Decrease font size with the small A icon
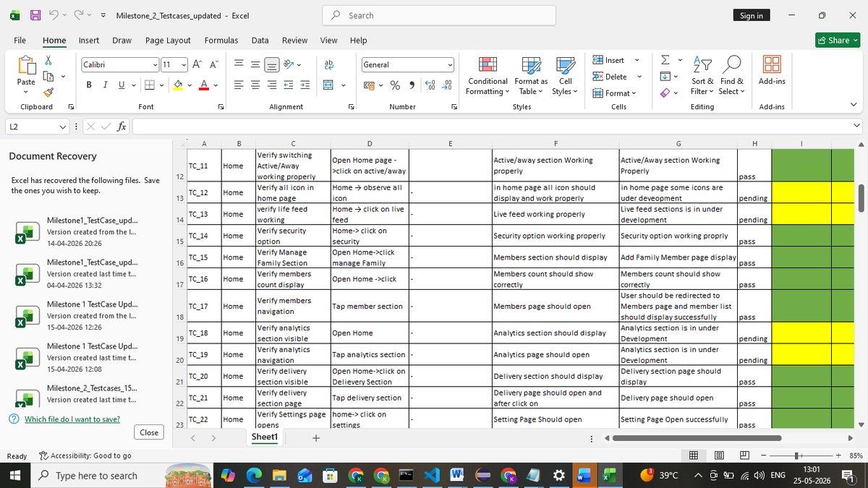868x488 pixels. coord(214,64)
